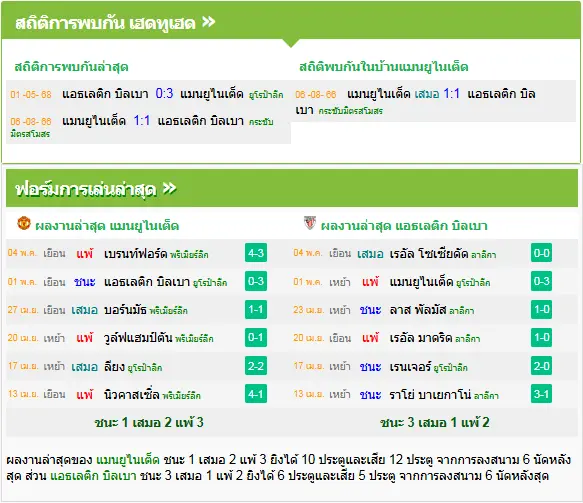The width and height of the screenshot is (583, 503).
Task: Click the เสมอ 1:1 result in home stats
Action: [437, 93]
